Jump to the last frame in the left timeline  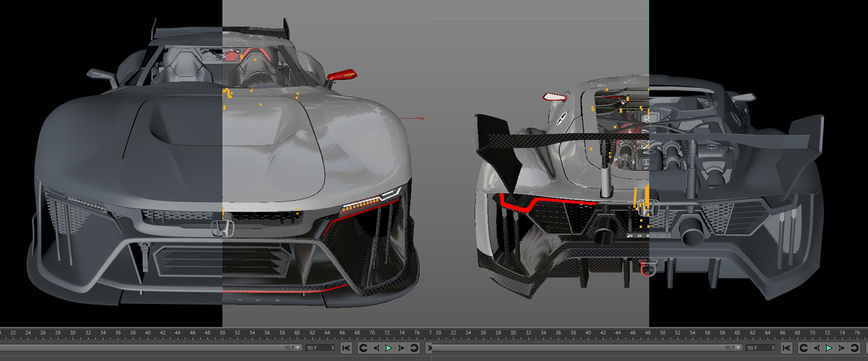[430, 347]
